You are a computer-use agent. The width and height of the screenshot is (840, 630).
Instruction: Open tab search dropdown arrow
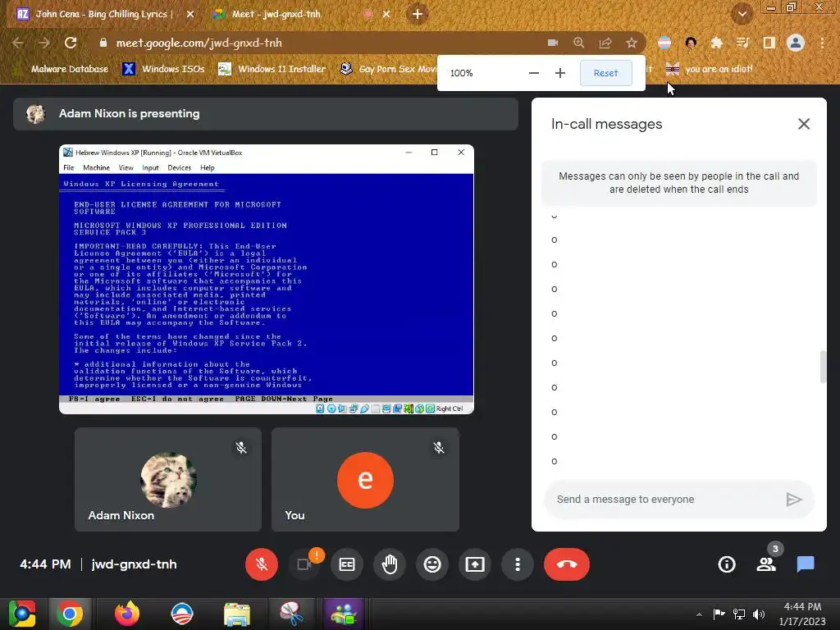tap(742, 15)
